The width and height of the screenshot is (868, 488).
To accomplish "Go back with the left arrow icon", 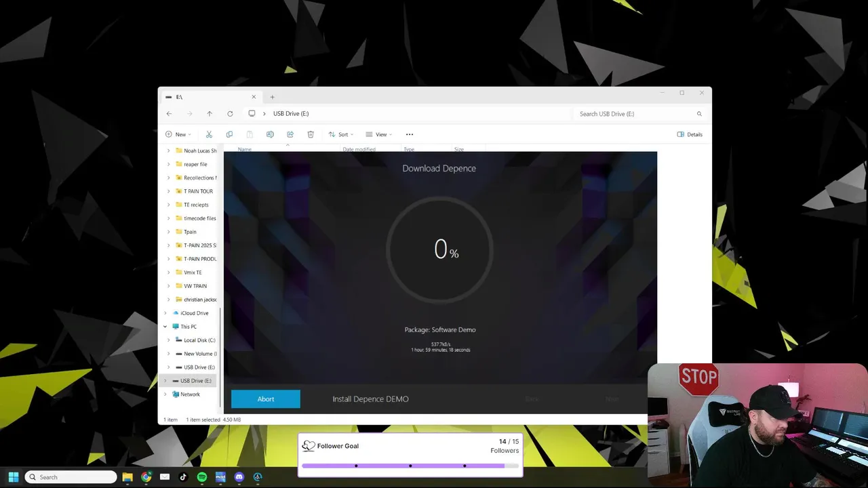I will (x=169, y=114).
